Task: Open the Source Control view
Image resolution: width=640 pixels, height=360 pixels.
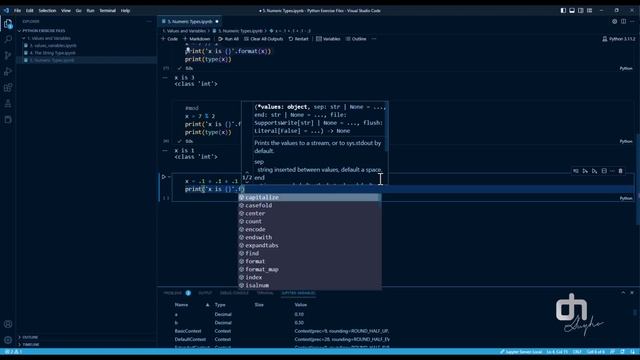Action: (x=8, y=56)
